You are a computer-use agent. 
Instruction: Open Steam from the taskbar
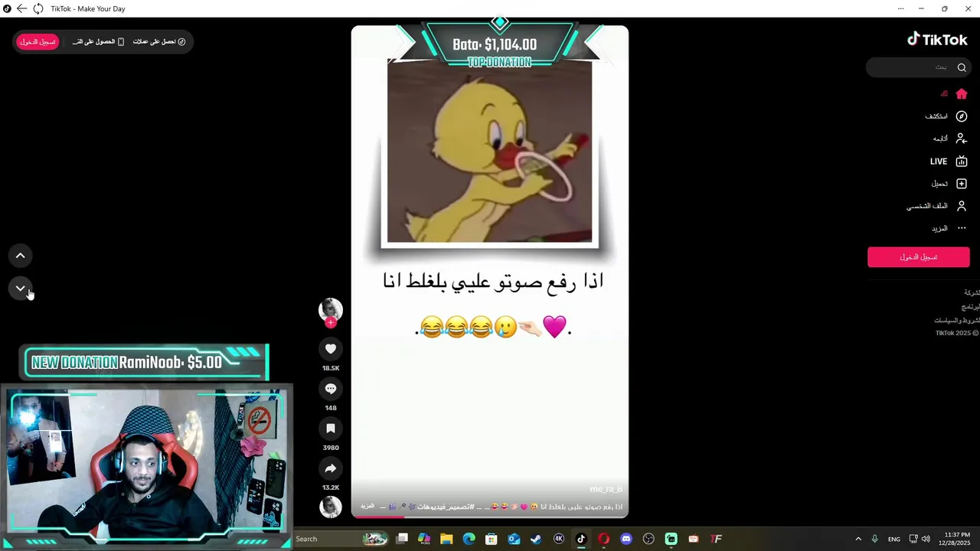pos(536,539)
